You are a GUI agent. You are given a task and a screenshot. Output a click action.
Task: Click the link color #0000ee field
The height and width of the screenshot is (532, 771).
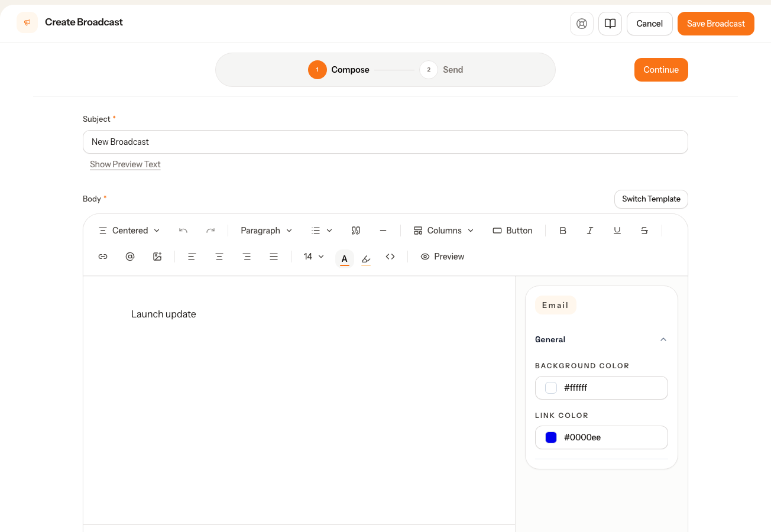[601, 437]
